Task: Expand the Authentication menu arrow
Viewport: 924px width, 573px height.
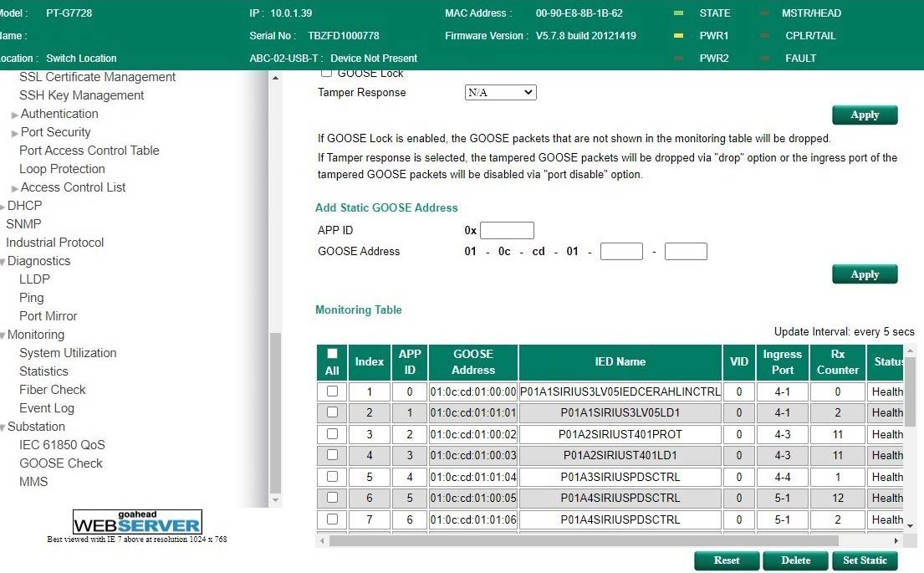Action: 15,115
